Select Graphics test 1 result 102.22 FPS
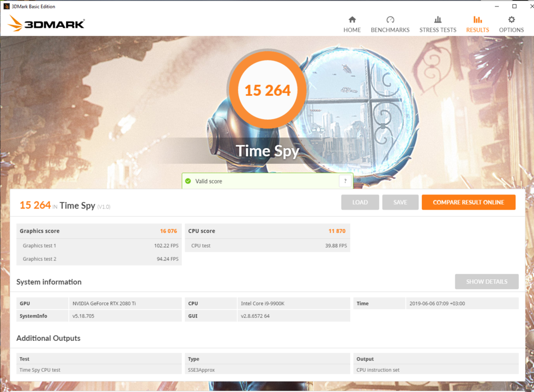534x392 pixels. point(166,246)
